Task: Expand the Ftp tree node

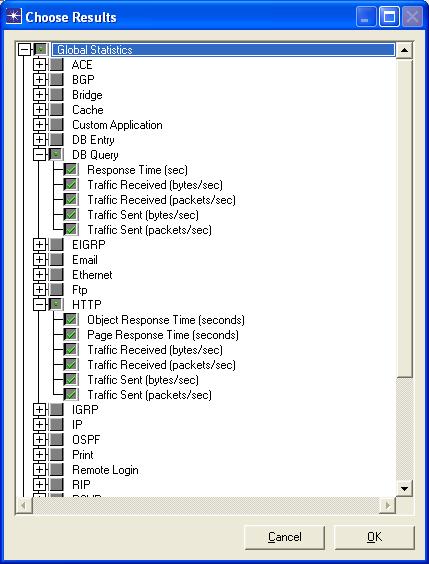Action: pos(40,290)
